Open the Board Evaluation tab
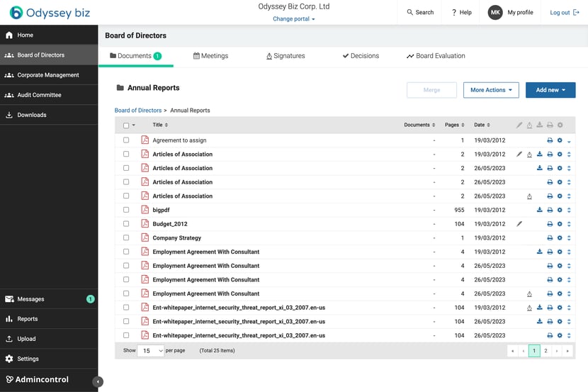Screen dimensions: 588x392 click(x=436, y=56)
